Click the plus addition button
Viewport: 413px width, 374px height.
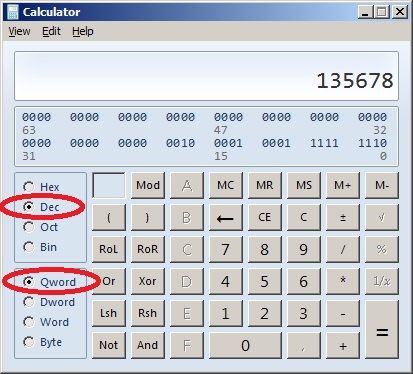pos(343,345)
